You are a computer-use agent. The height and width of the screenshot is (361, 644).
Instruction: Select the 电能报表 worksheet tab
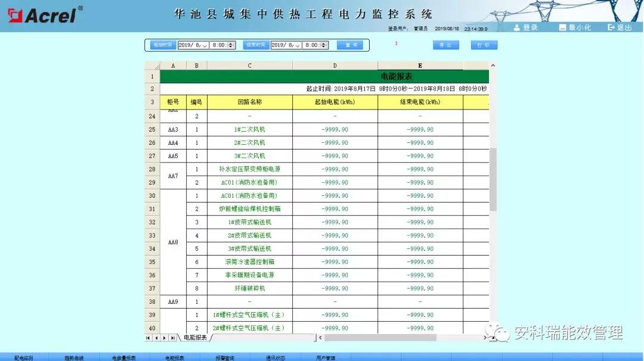195,338
